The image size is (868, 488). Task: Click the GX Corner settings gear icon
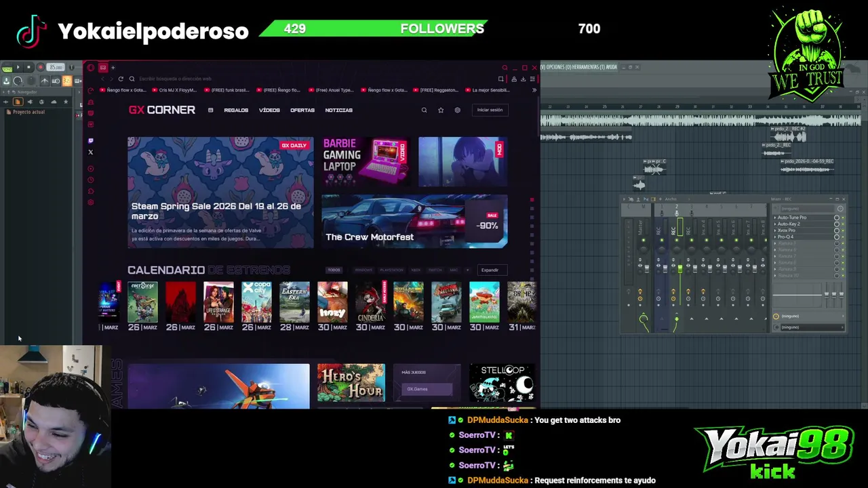(457, 110)
